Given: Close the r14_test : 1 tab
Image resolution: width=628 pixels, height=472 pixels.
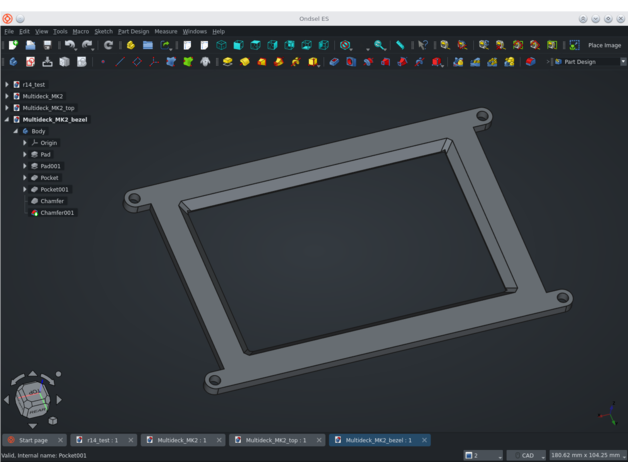Looking at the screenshot, I should [x=131, y=440].
